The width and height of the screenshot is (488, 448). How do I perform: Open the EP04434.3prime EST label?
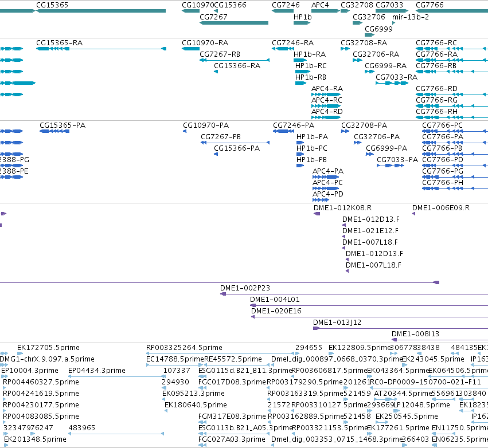click(x=97, y=371)
